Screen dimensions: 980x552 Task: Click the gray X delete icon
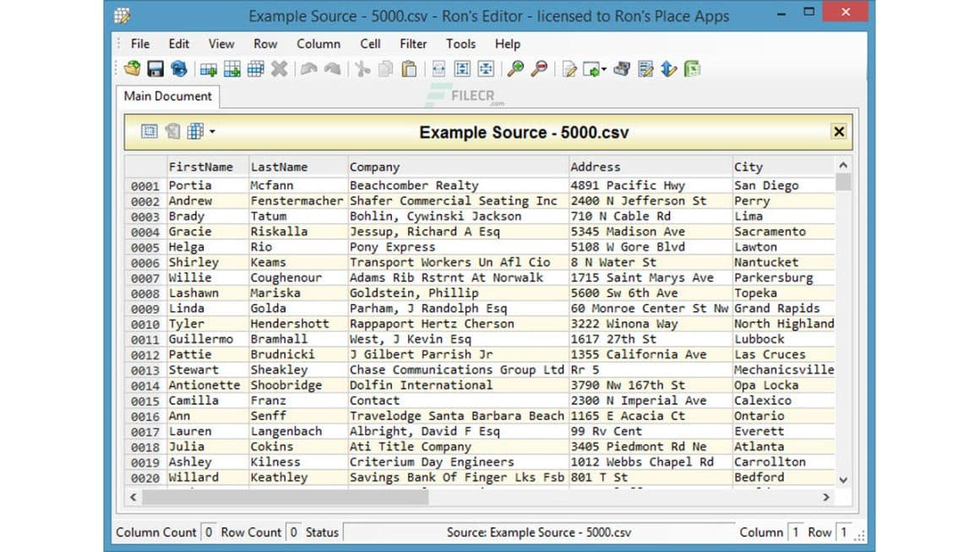[x=280, y=68]
